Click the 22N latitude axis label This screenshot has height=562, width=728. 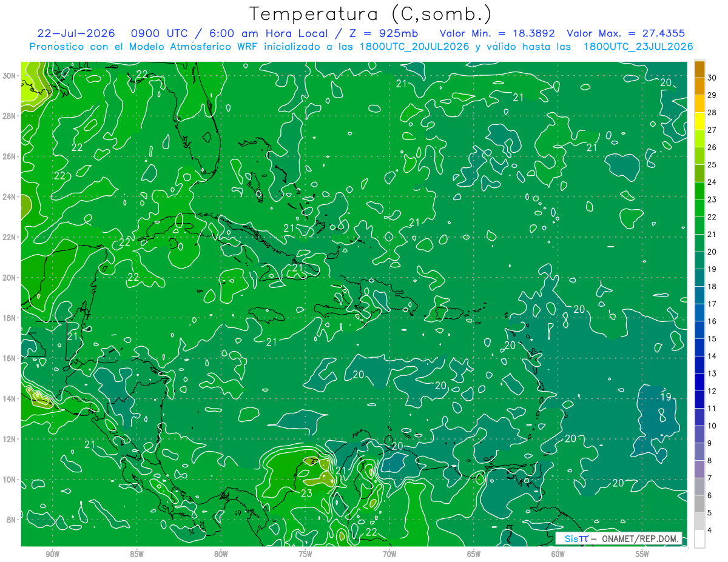point(10,237)
